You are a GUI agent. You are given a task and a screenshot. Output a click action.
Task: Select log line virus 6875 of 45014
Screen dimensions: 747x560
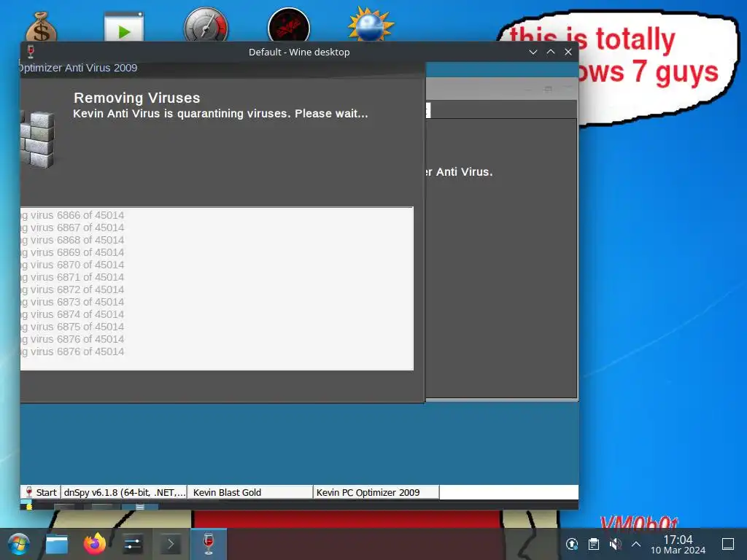(x=72, y=327)
